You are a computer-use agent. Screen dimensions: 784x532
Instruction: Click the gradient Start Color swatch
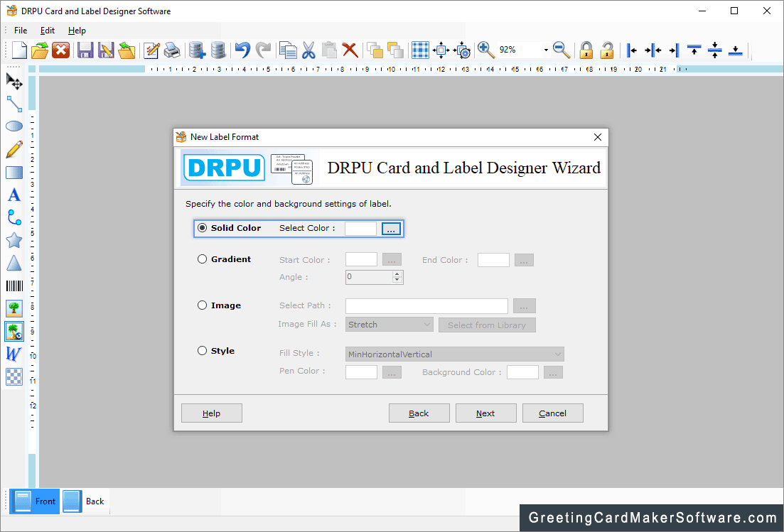(361, 260)
